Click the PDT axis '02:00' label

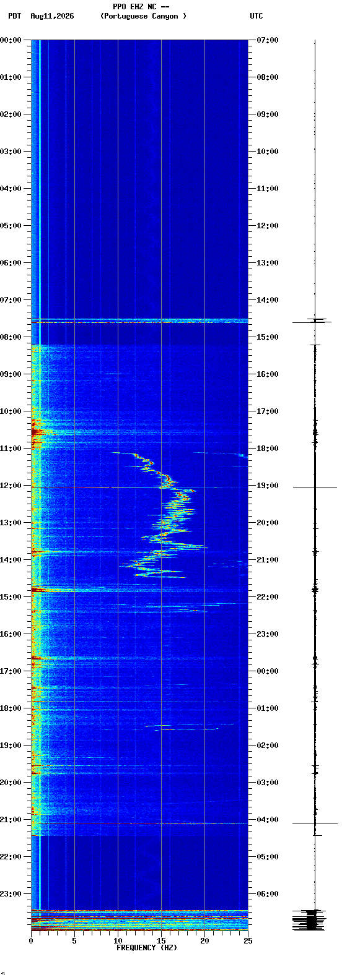coord(11,114)
